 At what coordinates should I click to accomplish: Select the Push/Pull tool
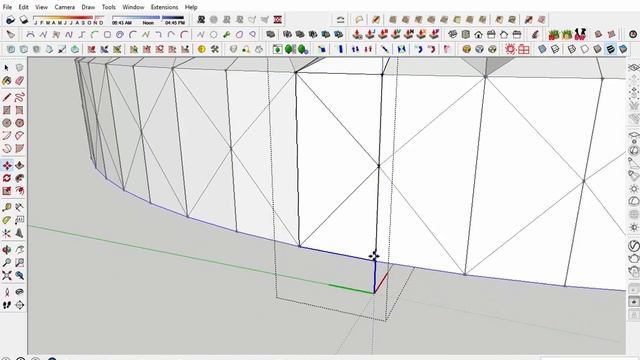pos(19,165)
